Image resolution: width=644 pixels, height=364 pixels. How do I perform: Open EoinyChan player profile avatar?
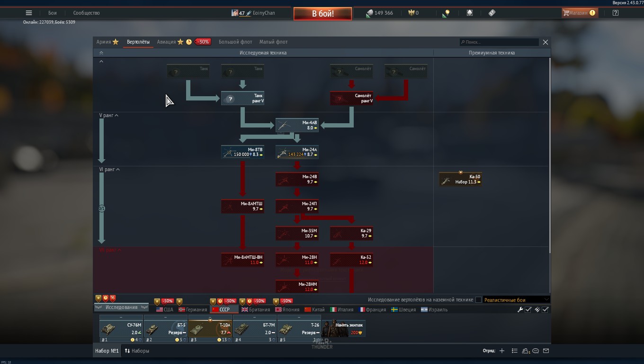point(234,13)
